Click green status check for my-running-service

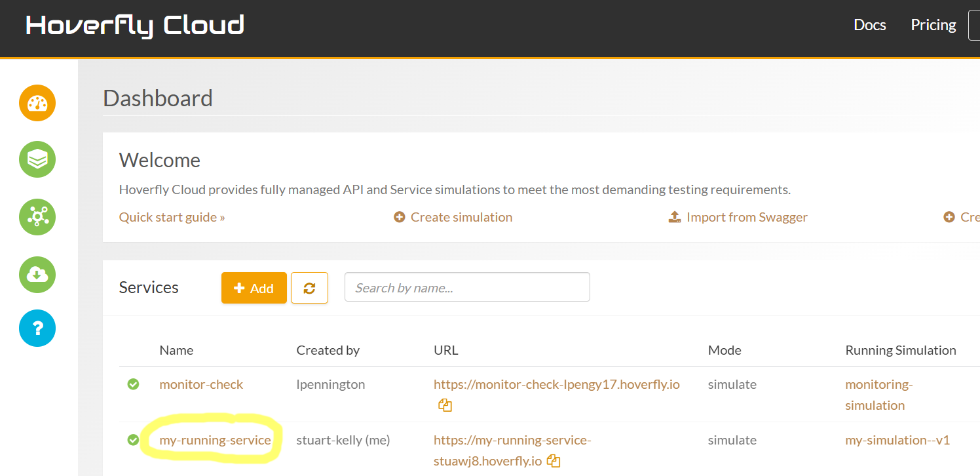click(x=133, y=440)
